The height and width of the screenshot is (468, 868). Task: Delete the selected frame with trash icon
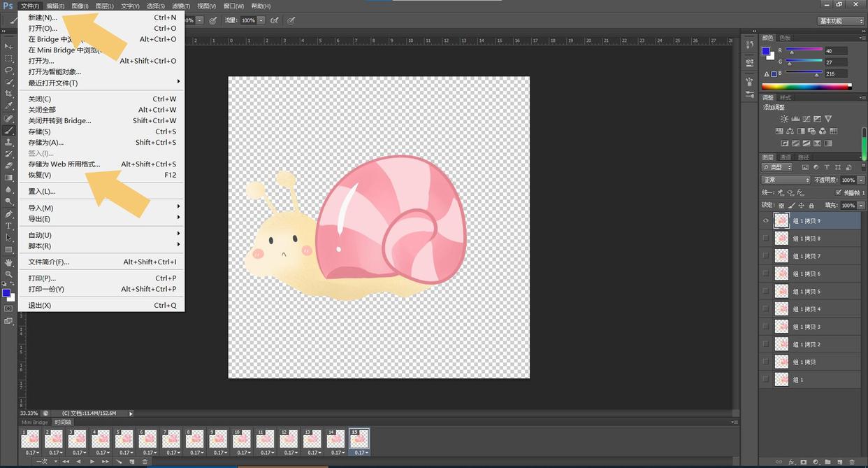pos(145,462)
